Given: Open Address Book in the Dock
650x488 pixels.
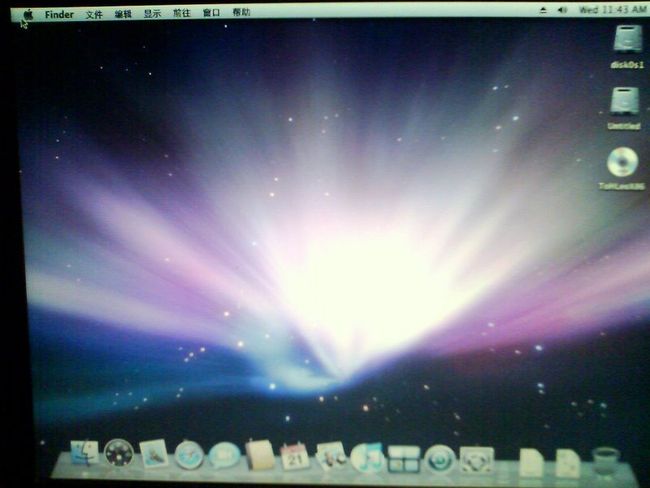Looking at the screenshot, I should coord(260,455).
